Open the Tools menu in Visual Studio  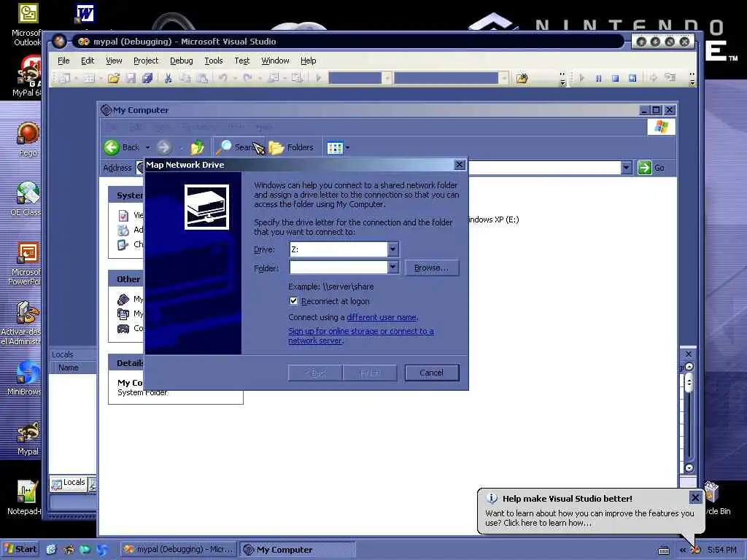[214, 61]
